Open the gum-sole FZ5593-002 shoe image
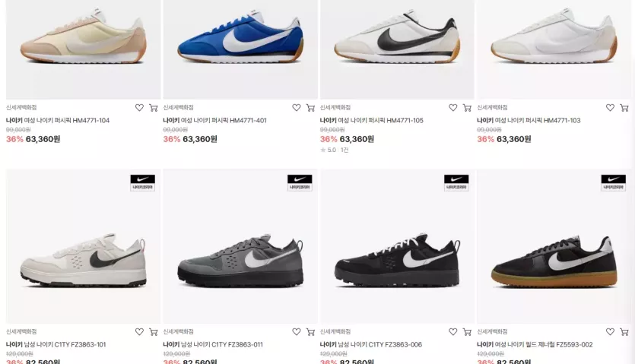 (x=554, y=246)
